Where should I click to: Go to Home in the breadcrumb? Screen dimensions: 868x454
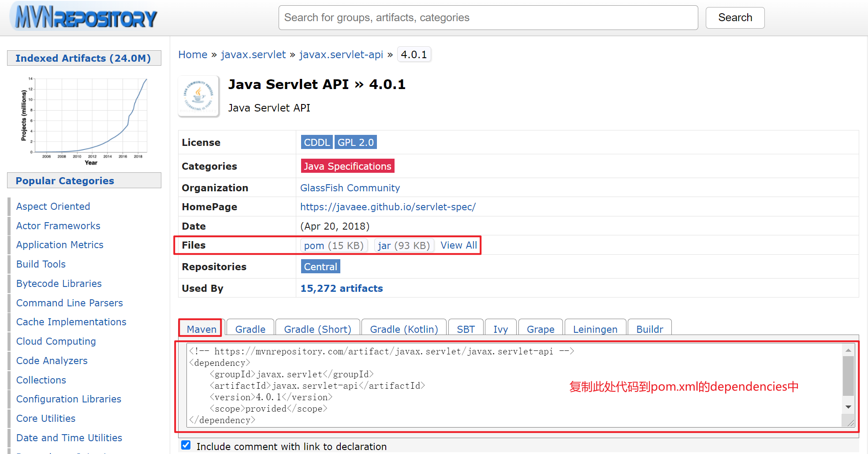coord(193,55)
